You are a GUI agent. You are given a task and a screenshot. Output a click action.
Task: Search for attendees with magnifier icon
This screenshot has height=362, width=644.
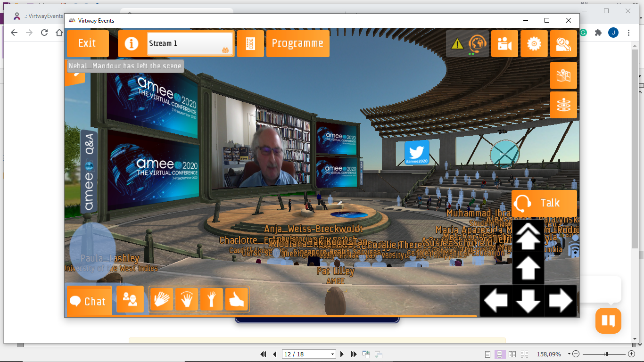coord(563,44)
